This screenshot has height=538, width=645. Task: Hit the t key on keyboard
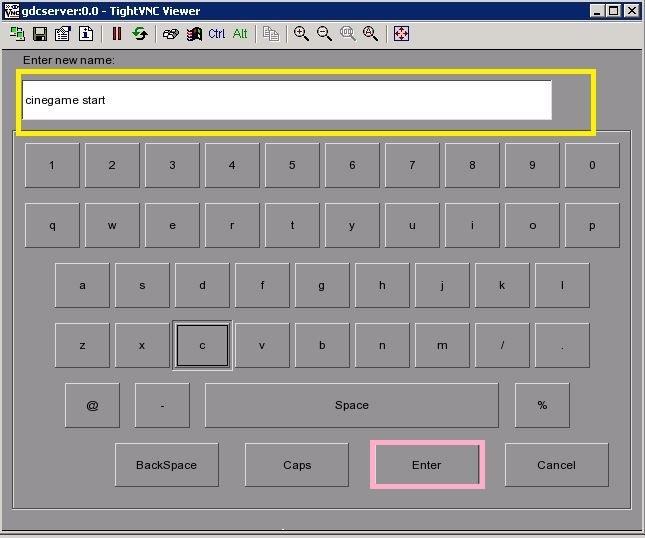click(x=292, y=225)
